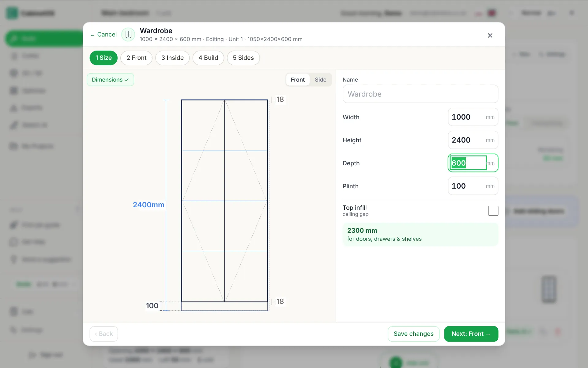Proceed with Next: Front button
This screenshot has height=368, width=588.
[x=471, y=334]
